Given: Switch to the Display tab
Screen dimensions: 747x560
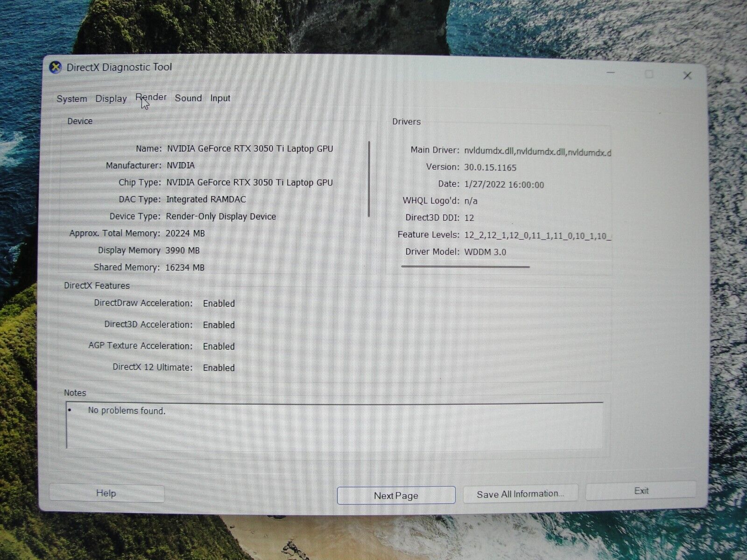Looking at the screenshot, I should tap(111, 98).
